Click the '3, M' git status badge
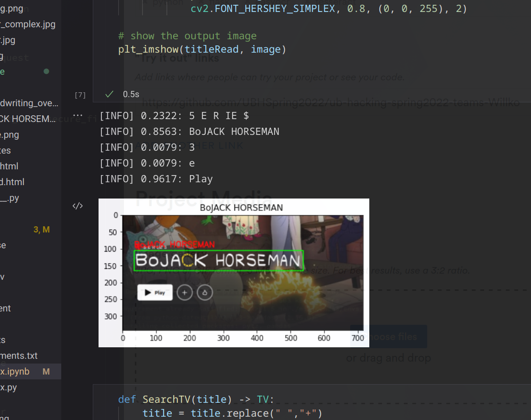Screen dimensions: 531x420 [41, 229]
